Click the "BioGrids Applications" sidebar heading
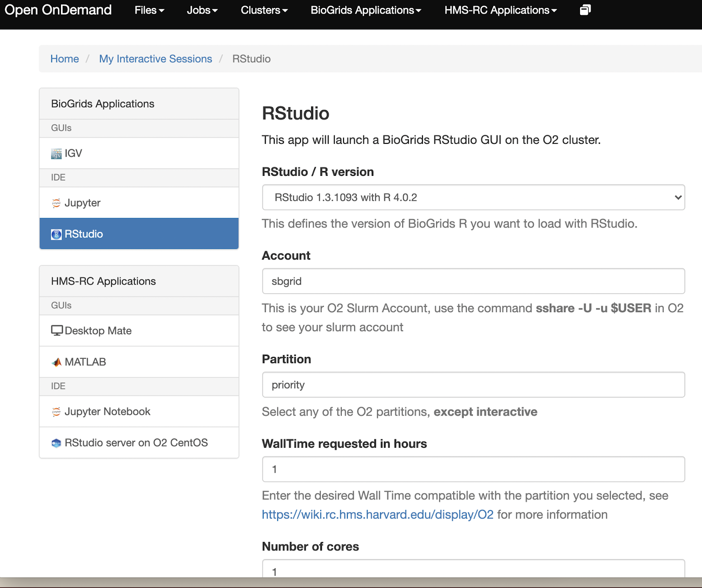The width and height of the screenshot is (702, 588). [x=103, y=104]
